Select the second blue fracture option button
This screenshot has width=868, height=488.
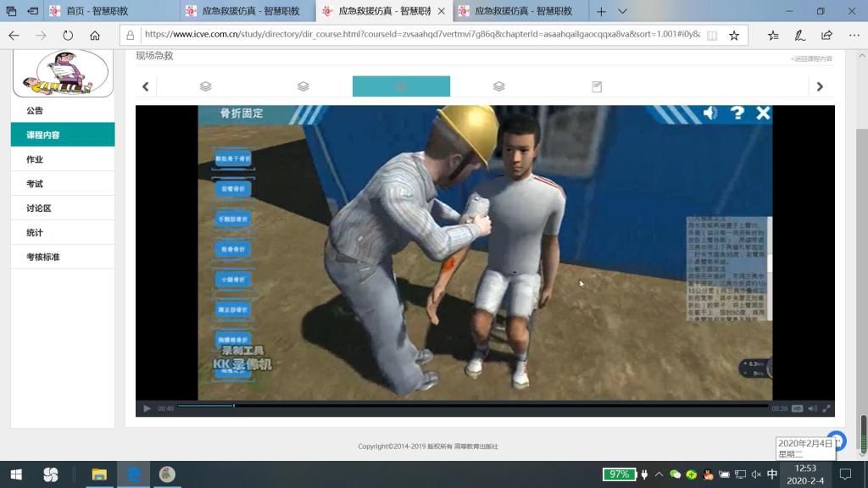(x=233, y=189)
